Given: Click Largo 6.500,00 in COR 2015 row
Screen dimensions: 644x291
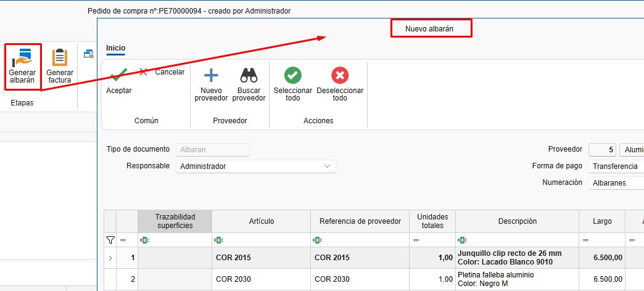Looking at the screenshot, I should [x=602, y=258].
